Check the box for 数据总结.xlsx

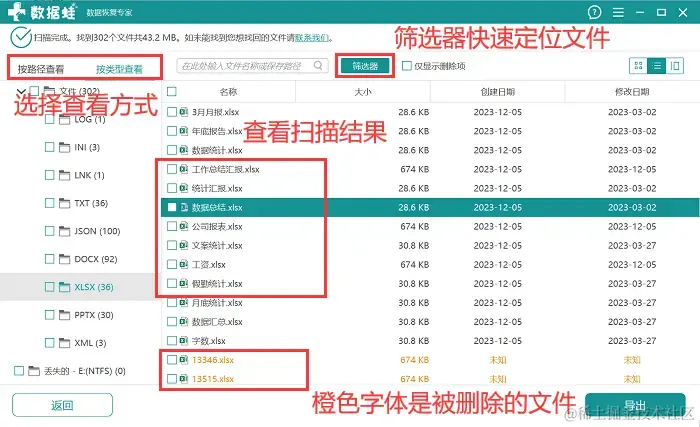pyautogui.click(x=172, y=207)
